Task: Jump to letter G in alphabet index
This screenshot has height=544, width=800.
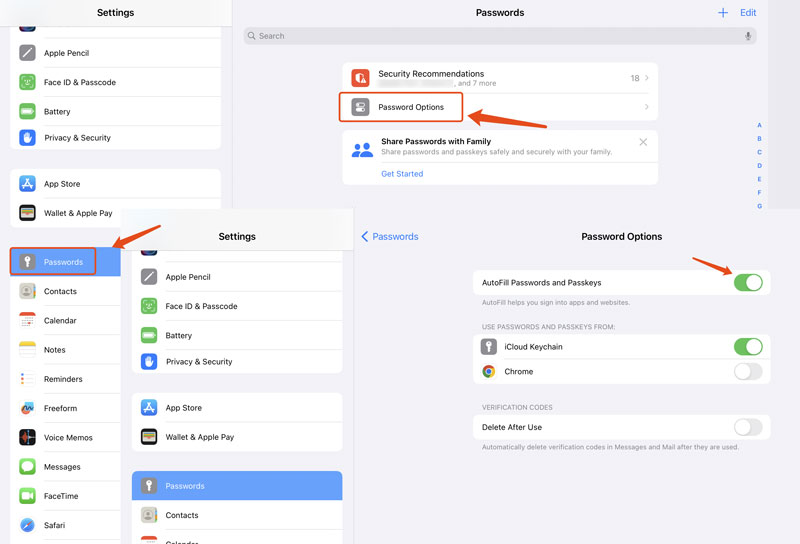Action: pyautogui.click(x=759, y=206)
